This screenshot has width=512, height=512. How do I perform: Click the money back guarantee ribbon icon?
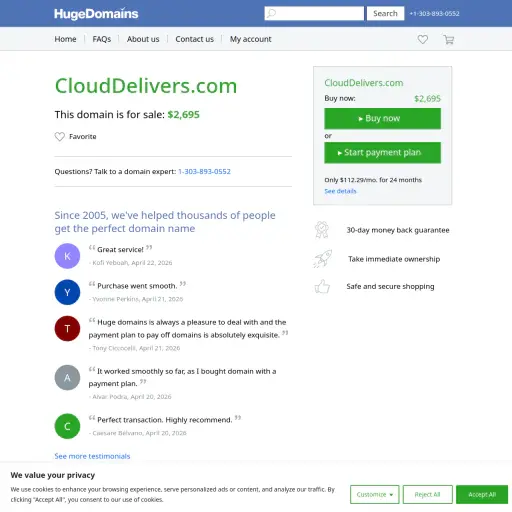tap(322, 230)
